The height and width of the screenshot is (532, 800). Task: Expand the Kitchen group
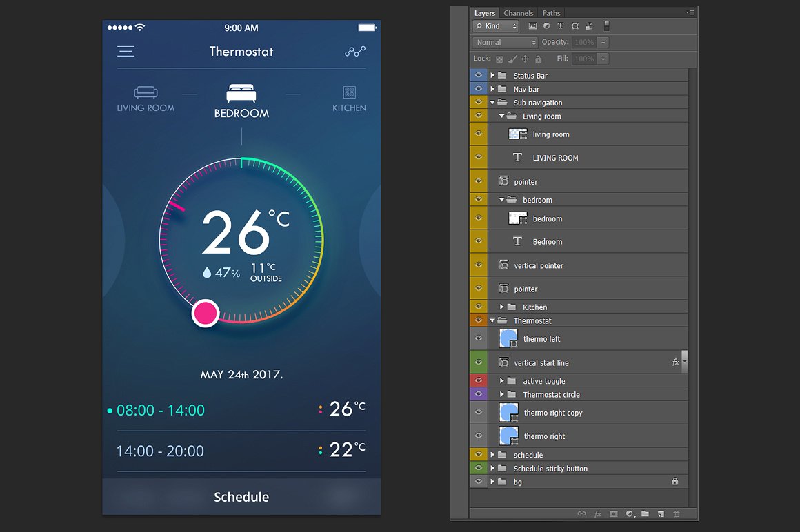(x=501, y=307)
